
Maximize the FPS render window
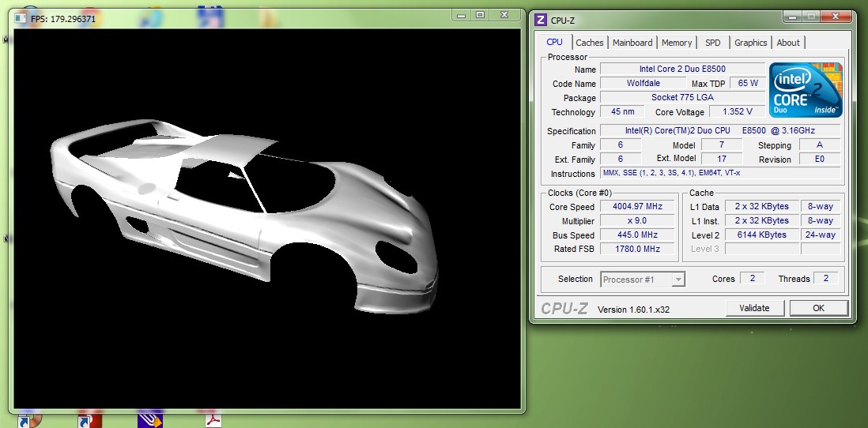coord(480,14)
